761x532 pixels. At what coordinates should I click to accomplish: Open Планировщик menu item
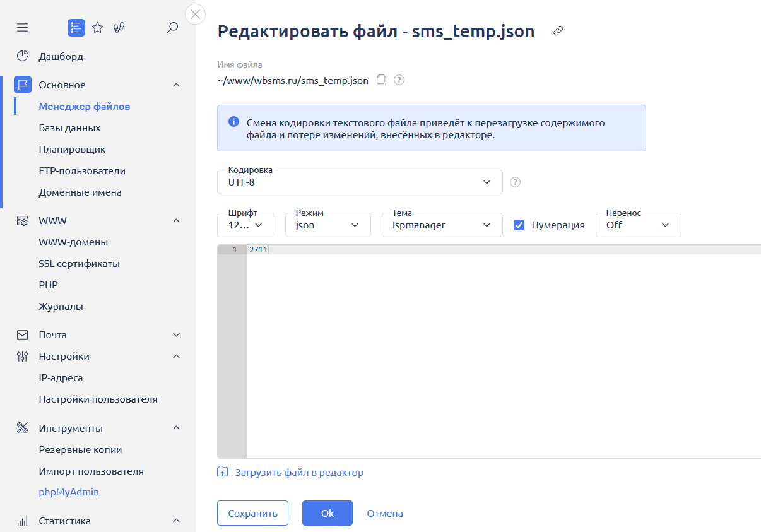click(72, 150)
